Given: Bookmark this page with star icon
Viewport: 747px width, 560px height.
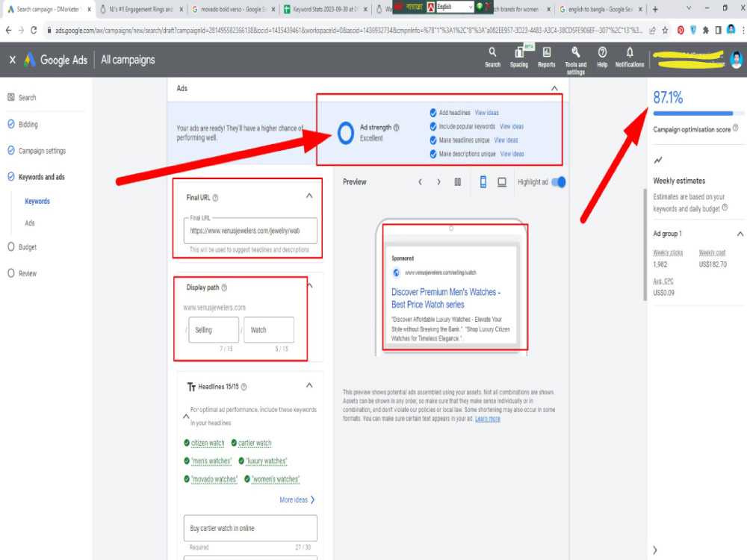Looking at the screenshot, I should tap(665, 31).
